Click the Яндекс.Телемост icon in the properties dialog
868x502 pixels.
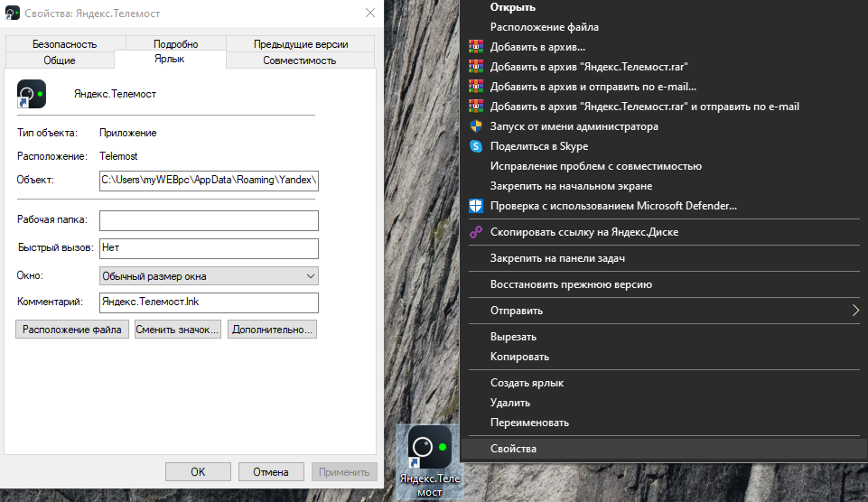[32, 94]
